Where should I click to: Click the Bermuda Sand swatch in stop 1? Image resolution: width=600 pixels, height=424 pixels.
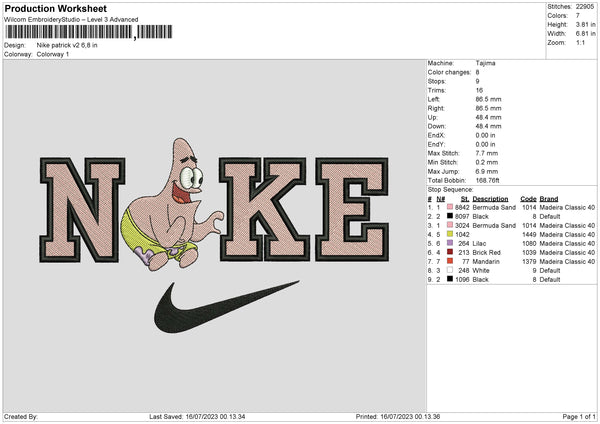(x=450, y=207)
